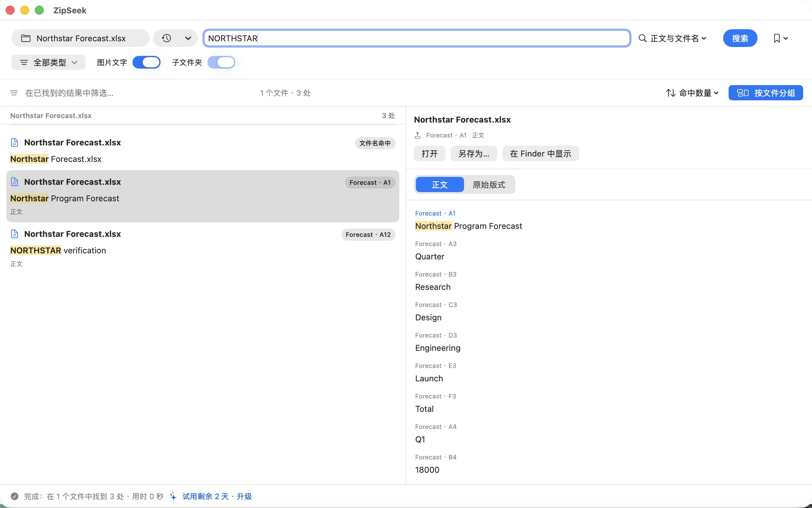Click the preview title Northstar Forecast.xlsx
Screen dimensions: 812x508
pos(462,120)
